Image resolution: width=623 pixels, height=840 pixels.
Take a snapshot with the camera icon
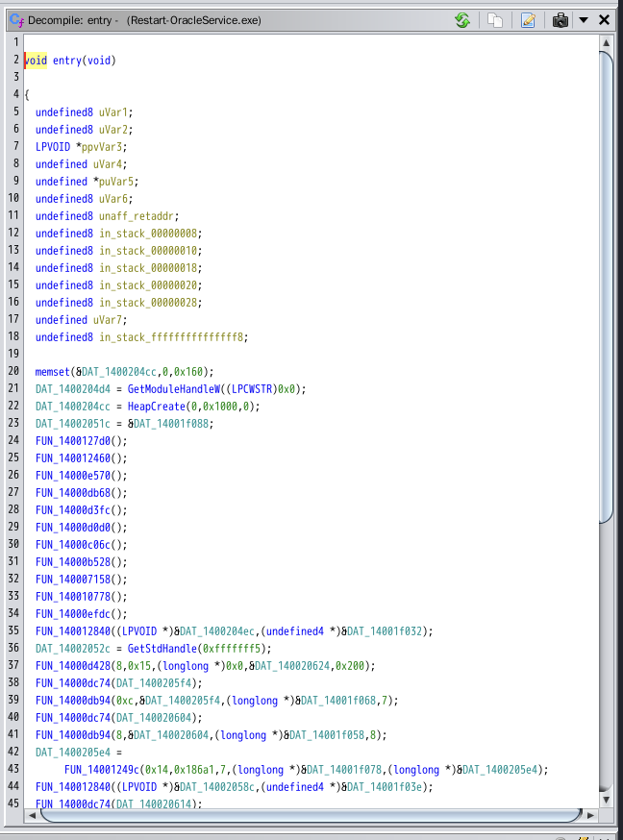(x=561, y=20)
